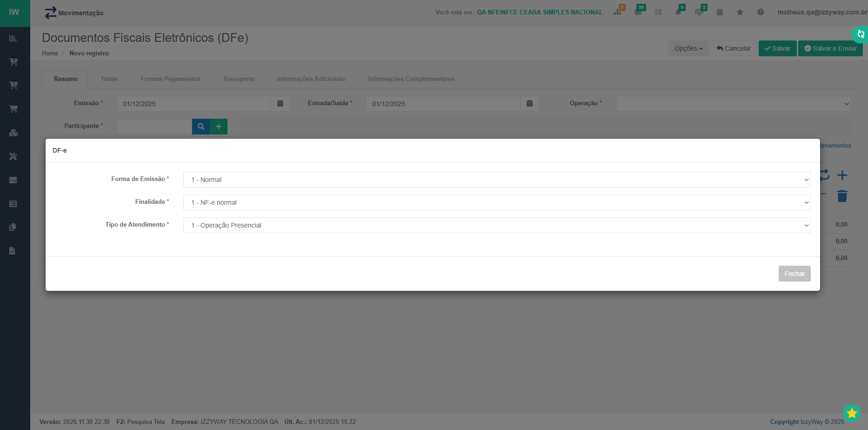Image resolution: width=868 pixels, height=430 pixels.
Task: Open the Formas Pagamentos tab
Action: (170, 79)
